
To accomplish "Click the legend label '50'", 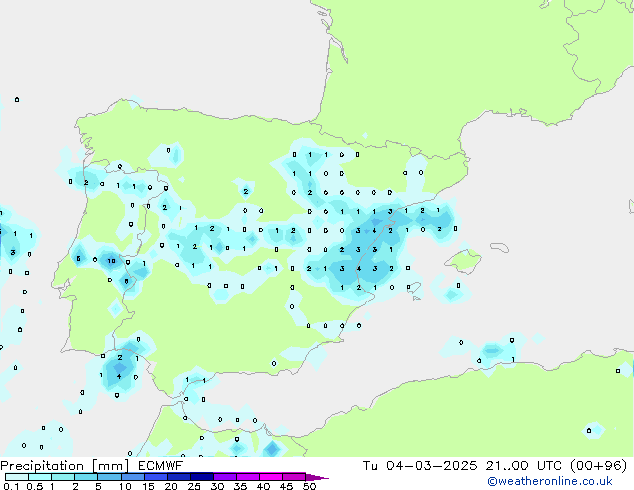I will [x=309, y=486].
